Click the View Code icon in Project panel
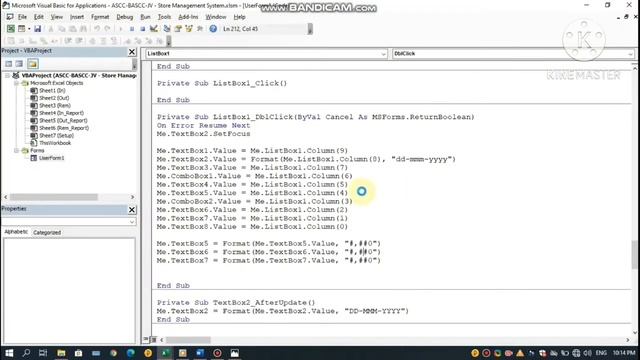Image resolution: width=640 pixels, height=360 pixels. pyautogui.click(x=9, y=64)
